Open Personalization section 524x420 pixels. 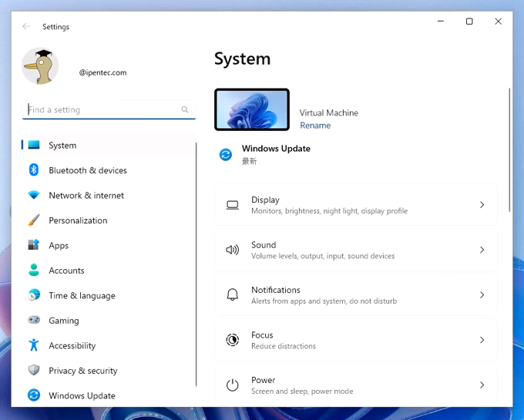tap(109, 220)
